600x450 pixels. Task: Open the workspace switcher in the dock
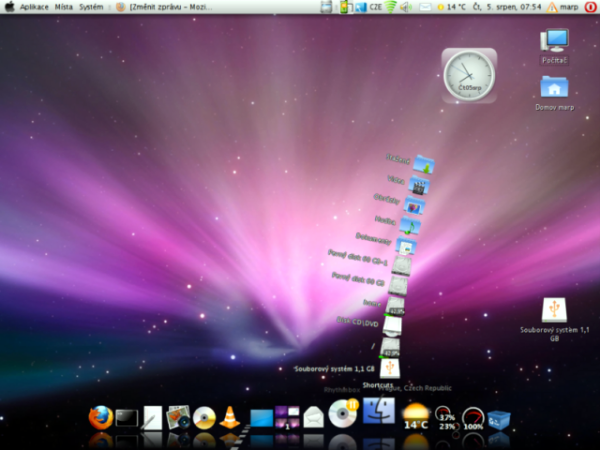287,417
